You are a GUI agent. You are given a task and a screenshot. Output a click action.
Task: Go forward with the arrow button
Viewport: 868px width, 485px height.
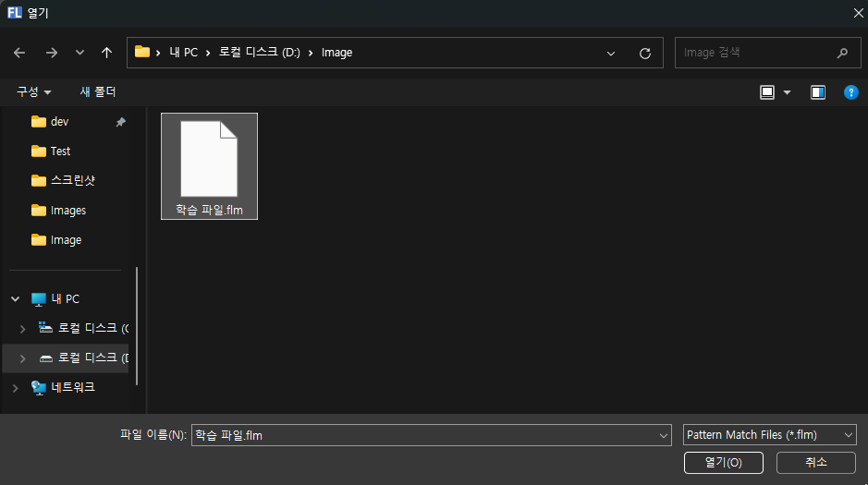click(52, 53)
